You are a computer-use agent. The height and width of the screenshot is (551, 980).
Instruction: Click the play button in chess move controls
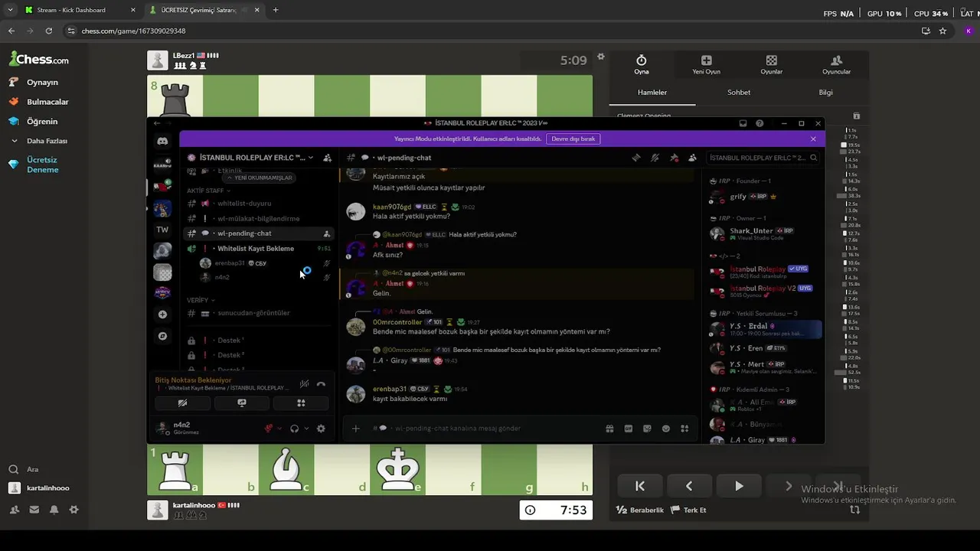739,486
